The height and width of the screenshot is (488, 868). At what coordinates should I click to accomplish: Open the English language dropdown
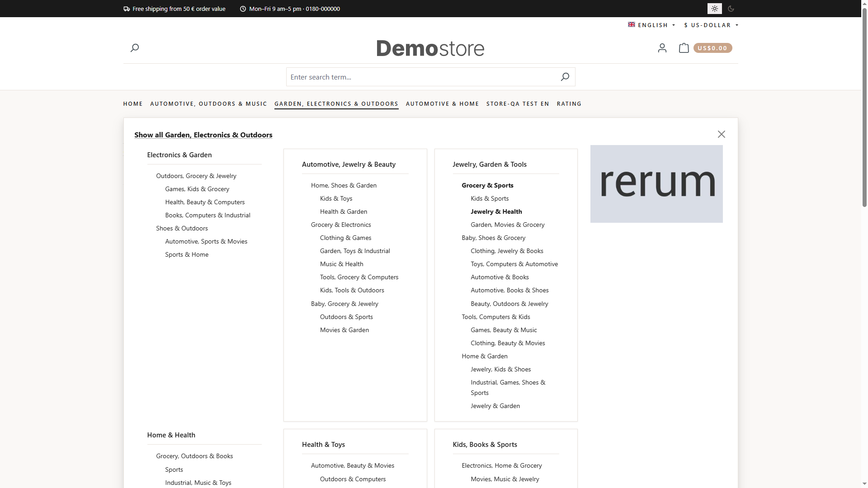[x=651, y=25]
